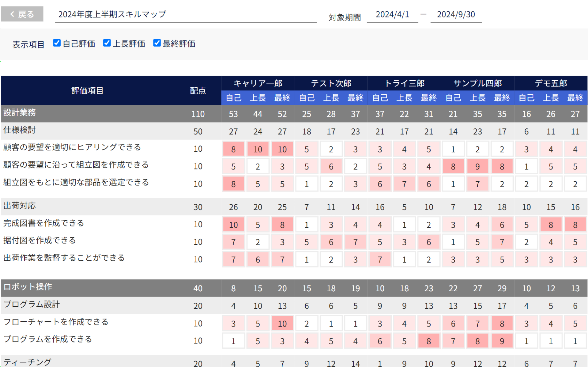Uncheck the 自己評価 checkbox
This screenshot has width=588, height=367.
[57, 43]
